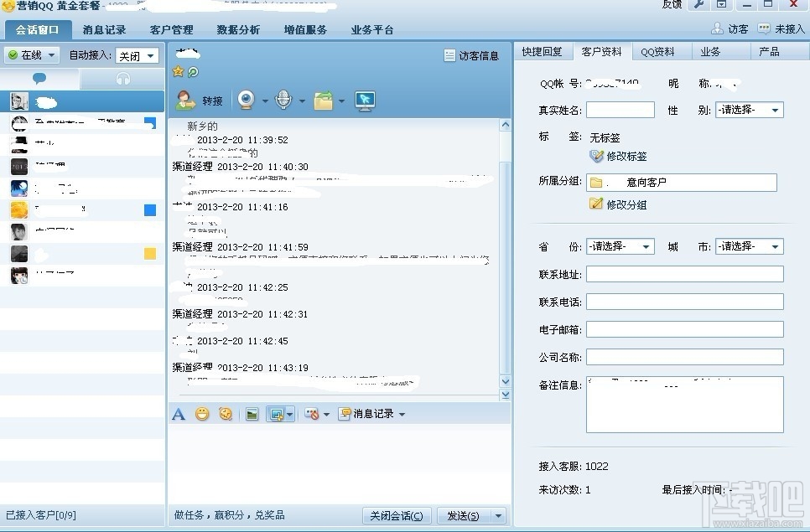810x532 pixels.
Task: Open the wrench settings icon in title bar
Action: tap(698, 6)
